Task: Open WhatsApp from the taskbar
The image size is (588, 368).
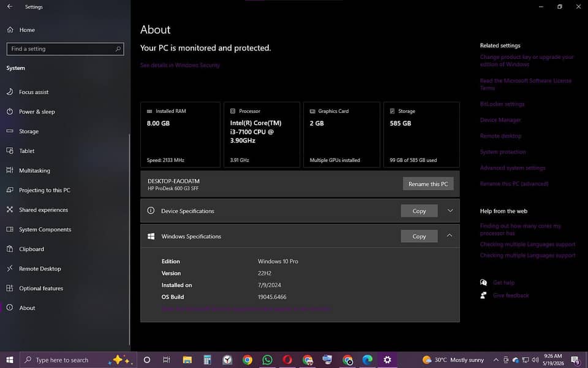Action: point(268,360)
